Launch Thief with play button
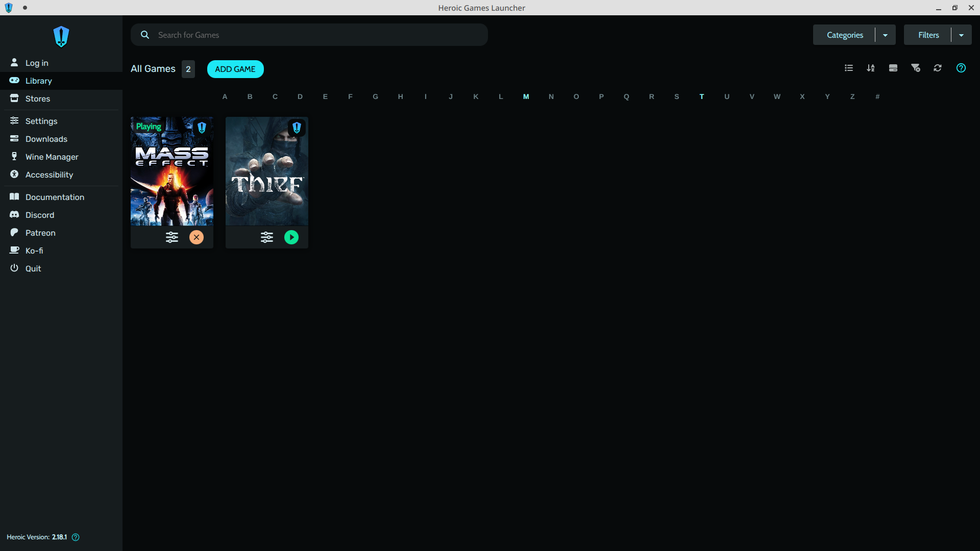The image size is (980, 551). coord(291,237)
